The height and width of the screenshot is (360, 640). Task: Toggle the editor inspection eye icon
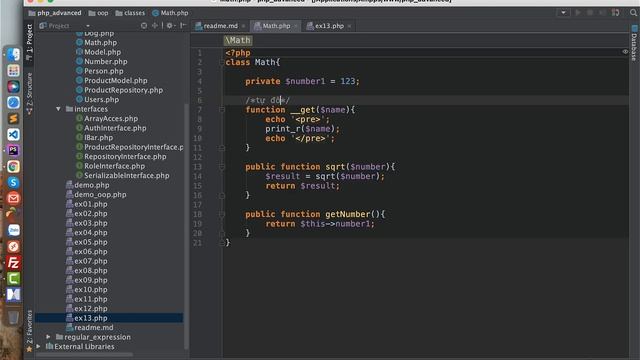tap(625, 52)
